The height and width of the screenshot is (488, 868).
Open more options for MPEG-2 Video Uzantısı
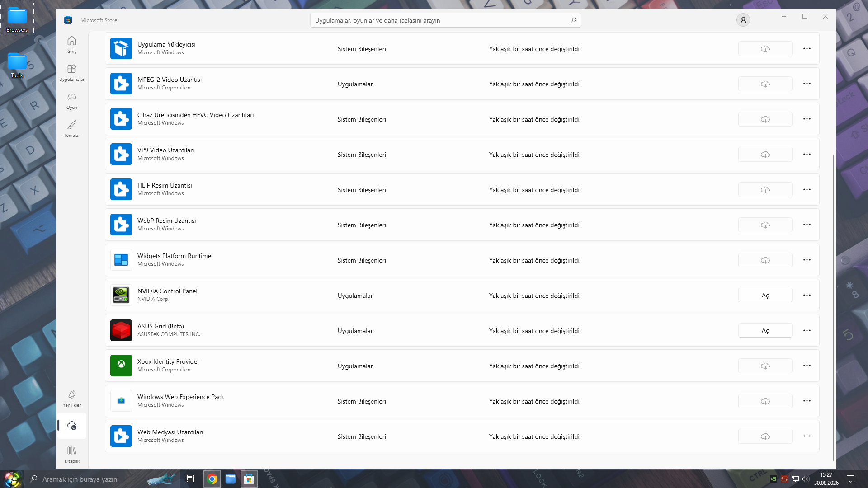807,84
